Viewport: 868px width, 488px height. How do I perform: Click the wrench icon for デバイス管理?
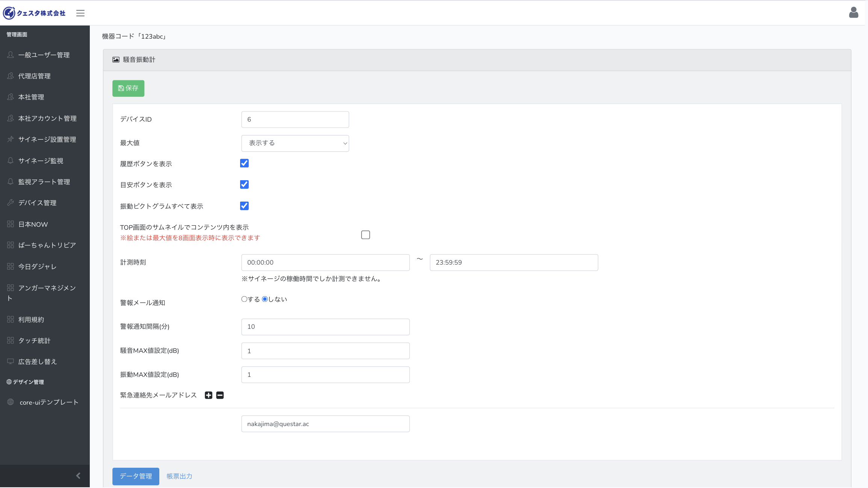point(11,203)
